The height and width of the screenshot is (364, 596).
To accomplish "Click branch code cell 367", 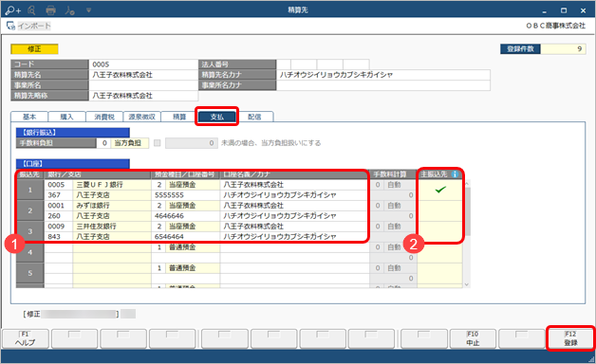I will pyautogui.click(x=59, y=195).
